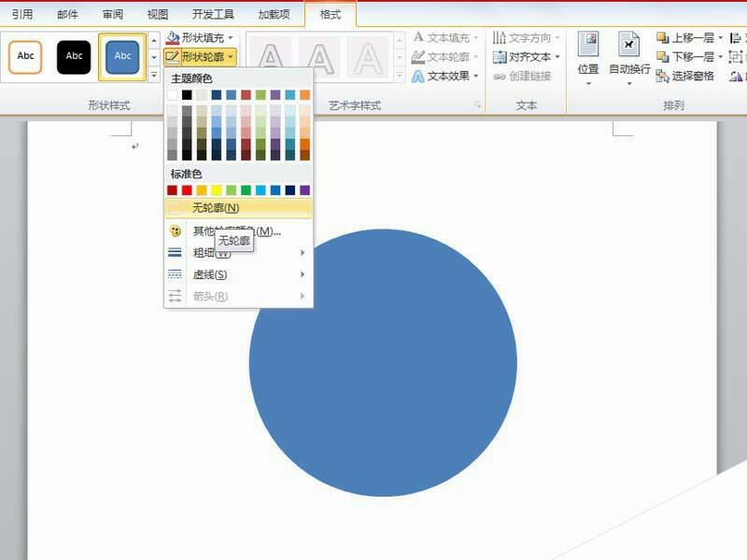The height and width of the screenshot is (560, 747).
Task: Switch to the Developer (开发工具) tab
Action: point(213,14)
